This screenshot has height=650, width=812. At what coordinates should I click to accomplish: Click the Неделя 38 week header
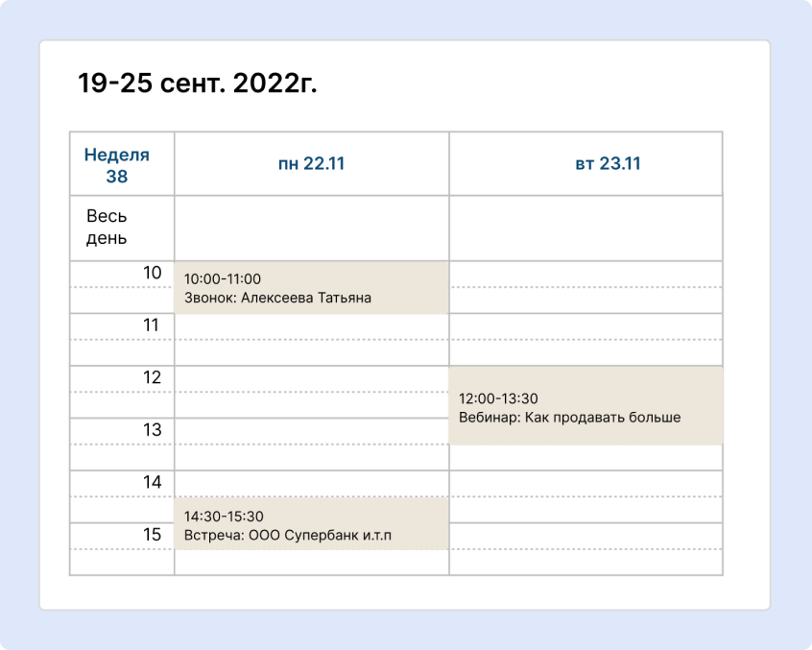117,165
